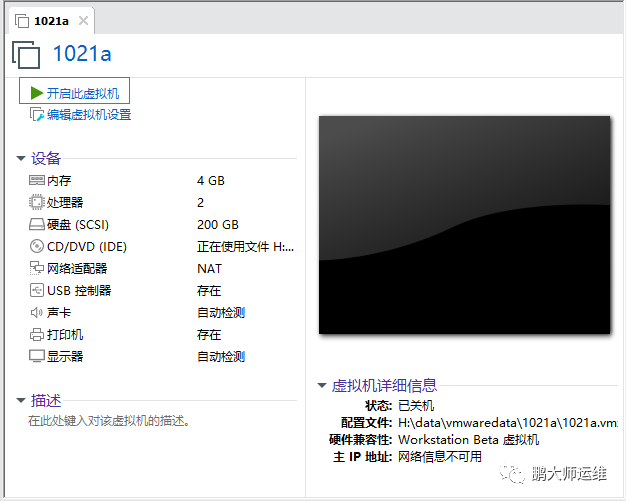
Task: Open the 内存 device entry
Action: coord(59,180)
